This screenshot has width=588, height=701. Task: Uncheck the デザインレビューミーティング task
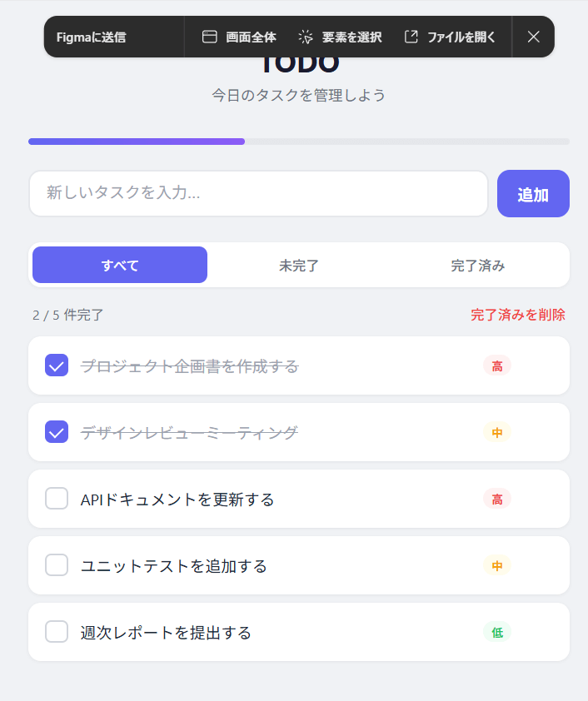point(57,432)
